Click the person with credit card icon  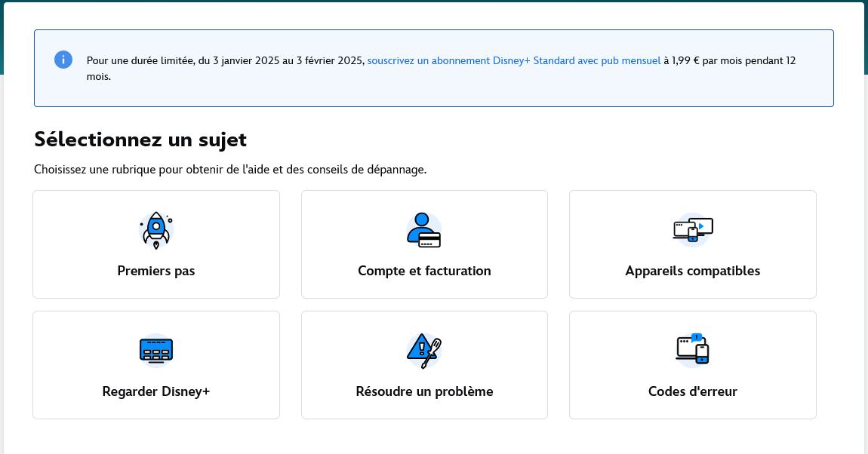click(423, 230)
